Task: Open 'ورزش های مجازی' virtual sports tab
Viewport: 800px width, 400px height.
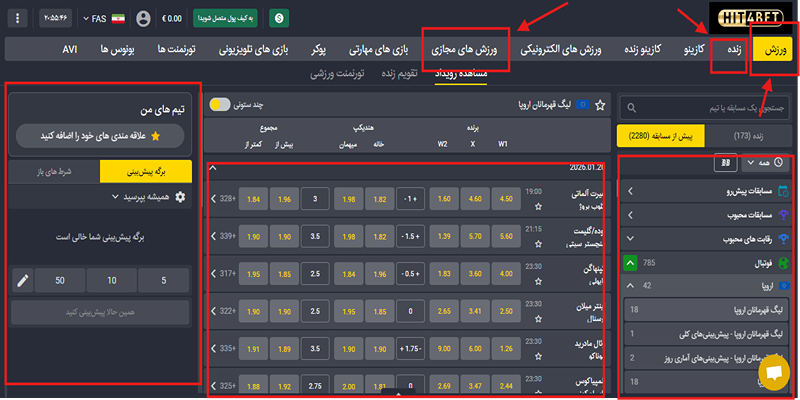Action: coord(465,49)
